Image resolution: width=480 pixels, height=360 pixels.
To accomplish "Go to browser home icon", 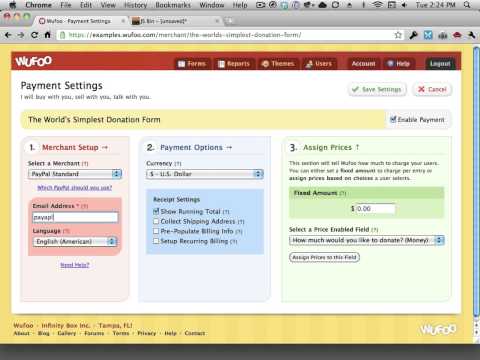I will coord(47,35).
